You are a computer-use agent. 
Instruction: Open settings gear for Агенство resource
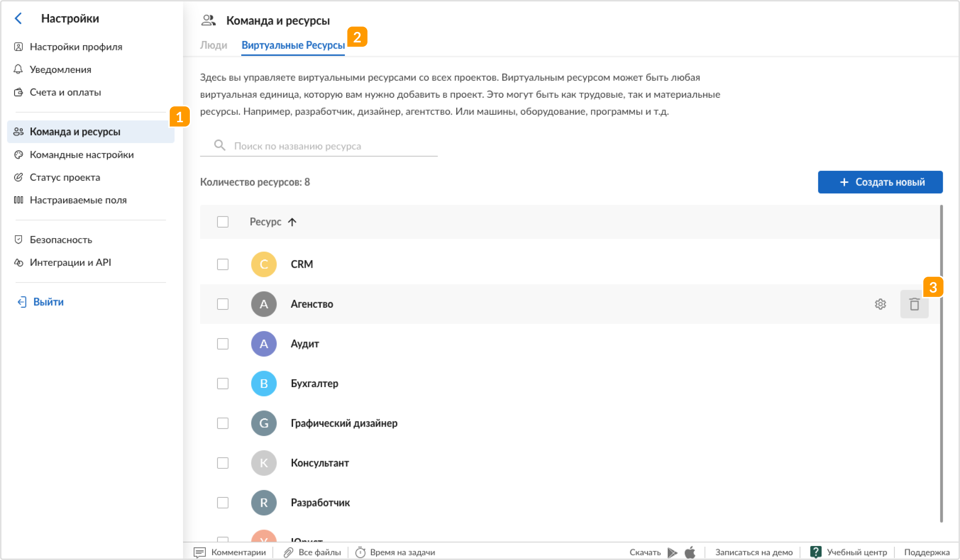[x=880, y=304]
